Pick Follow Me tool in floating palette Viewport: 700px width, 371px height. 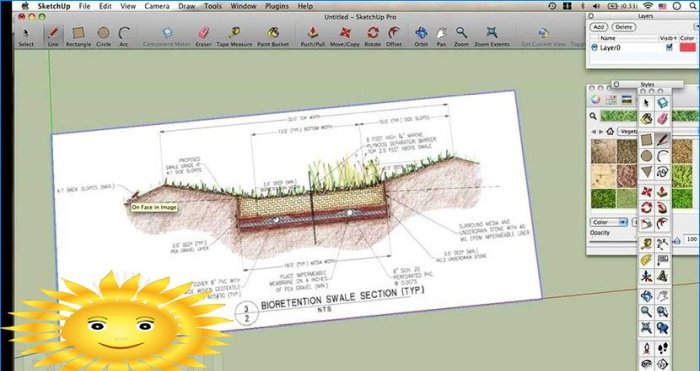(662, 208)
